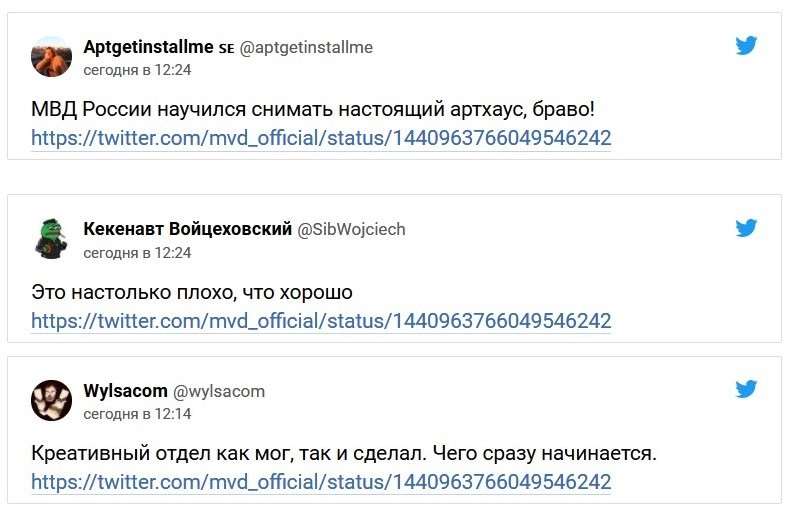The width and height of the screenshot is (794, 512).
Task: Click the Twitter bird icon on Aptgetinstallme's tweet
Action: coord(746,46)
